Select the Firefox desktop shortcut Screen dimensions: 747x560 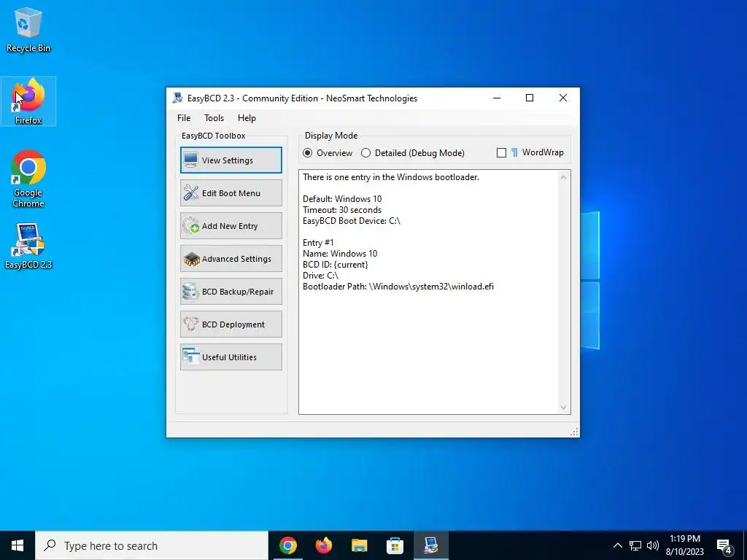28,101
